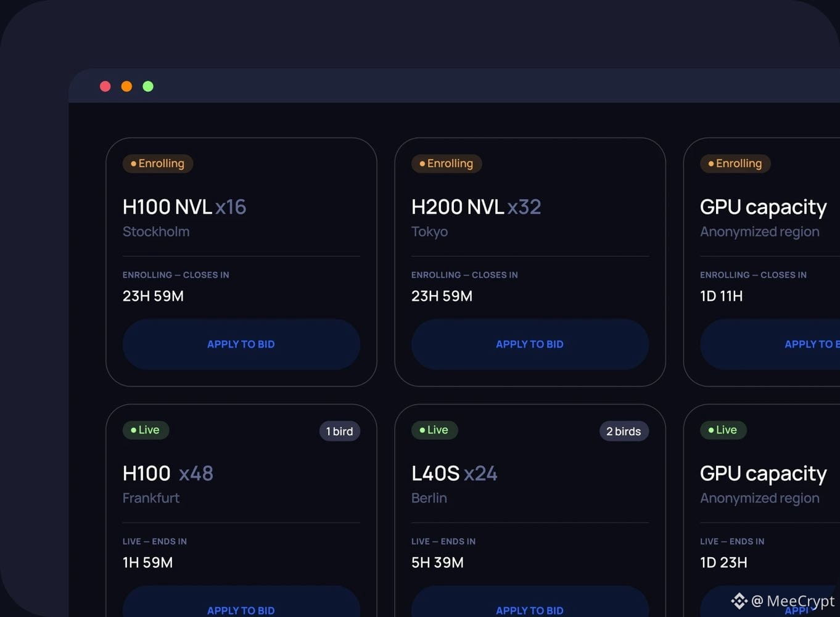Click the orange minimize window dot

tap(126, 86)
